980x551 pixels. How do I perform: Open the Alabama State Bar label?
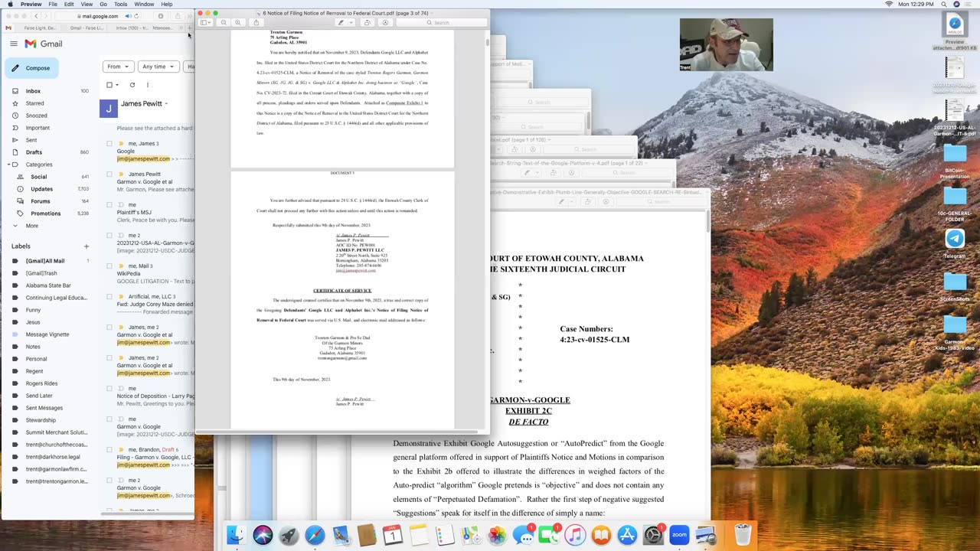click(48, 285)
